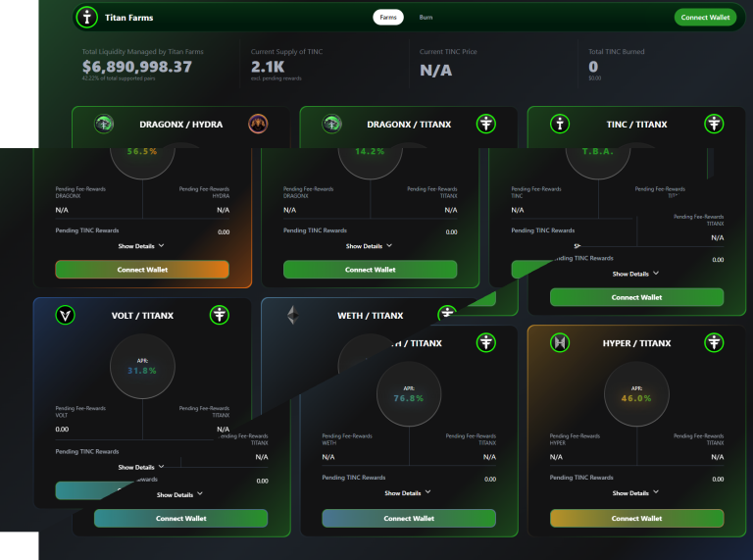
Task: Switch to the Farms tab
Action: pyautogui.click(x=388, y=18)
